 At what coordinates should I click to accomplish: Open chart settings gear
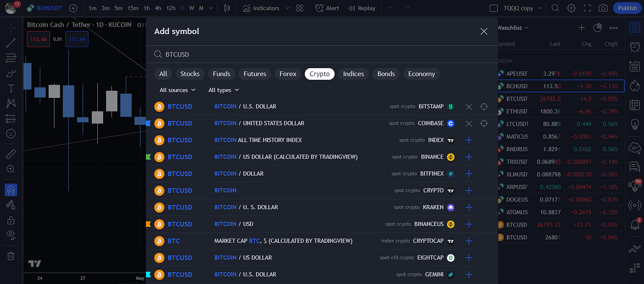pyautogui.click(x=571, y=8)
